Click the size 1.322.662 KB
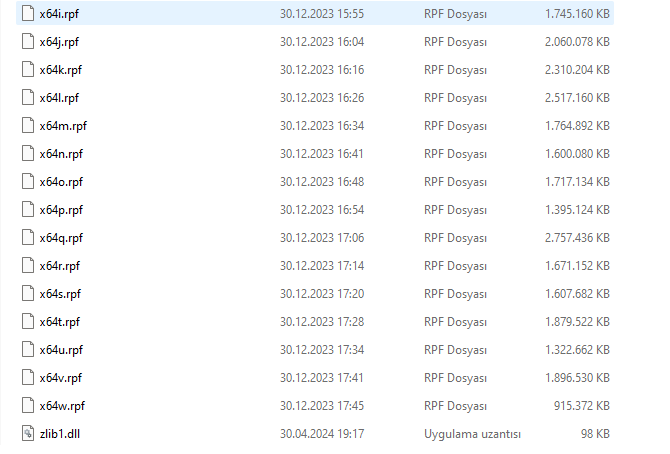This screenshot has height=454, width=670. click(577, 350)
